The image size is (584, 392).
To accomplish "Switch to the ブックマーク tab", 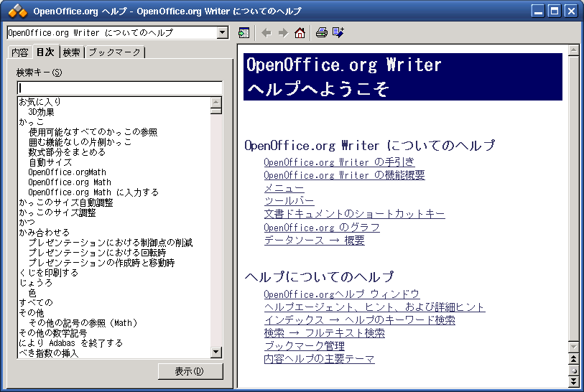I will (x=114, y=52).
